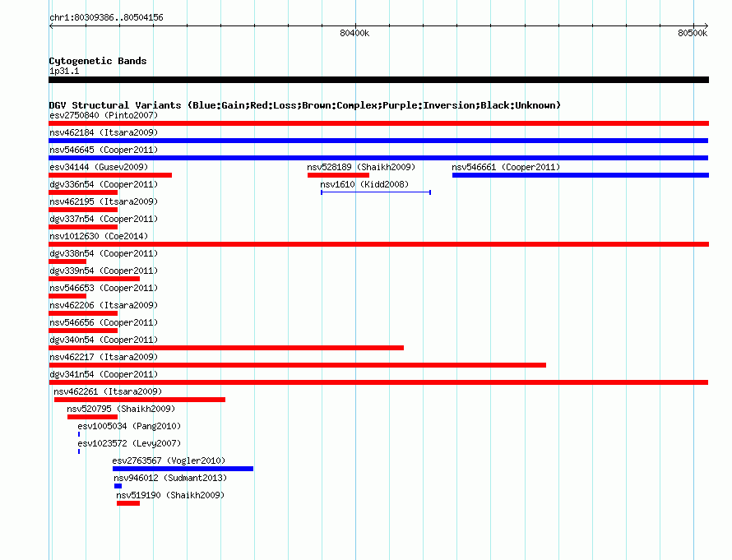Open the nsv546661 (Cooper2011) variant label
The image size is (732, 560).
(x=506, y=167)
